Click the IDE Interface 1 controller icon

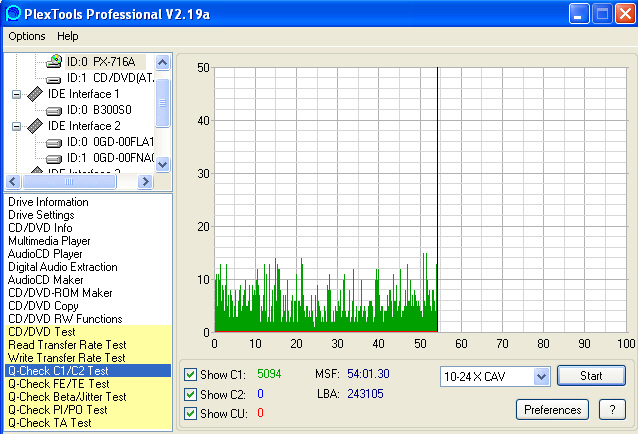(35, 94)
